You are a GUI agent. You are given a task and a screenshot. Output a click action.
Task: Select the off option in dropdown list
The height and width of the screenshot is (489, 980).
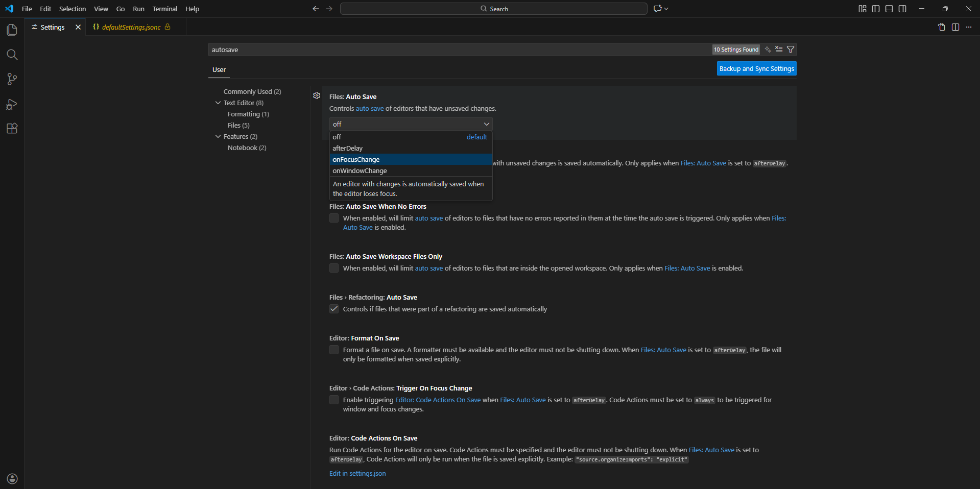[411, 137]
